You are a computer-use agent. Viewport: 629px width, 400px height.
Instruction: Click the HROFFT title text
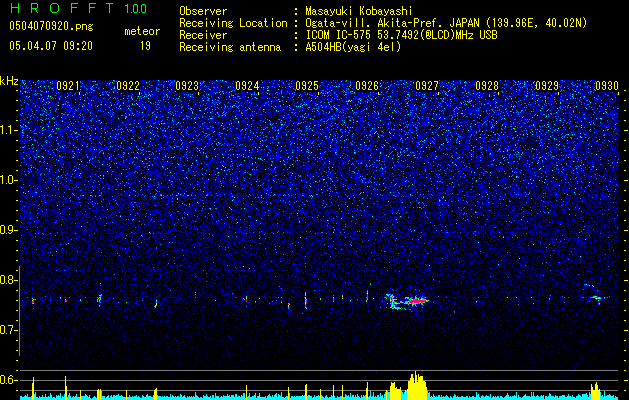[62, 8]
